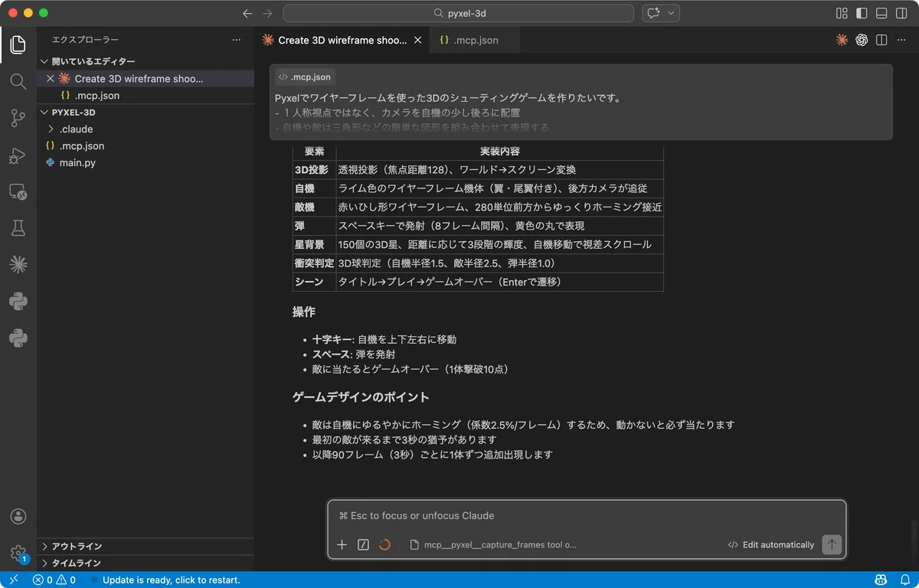919x588 pixels.
Task: Open errors and warnings count in status bar
Action: point(54,580)
